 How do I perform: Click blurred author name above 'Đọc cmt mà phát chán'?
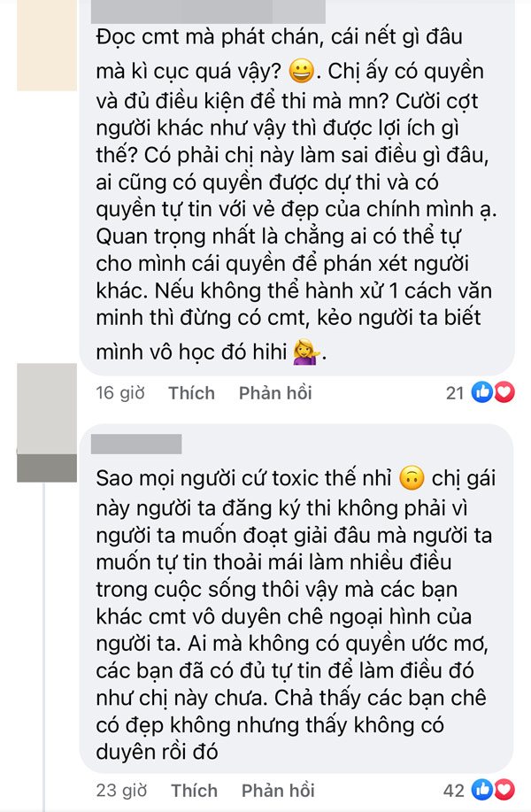pos(208,12)
